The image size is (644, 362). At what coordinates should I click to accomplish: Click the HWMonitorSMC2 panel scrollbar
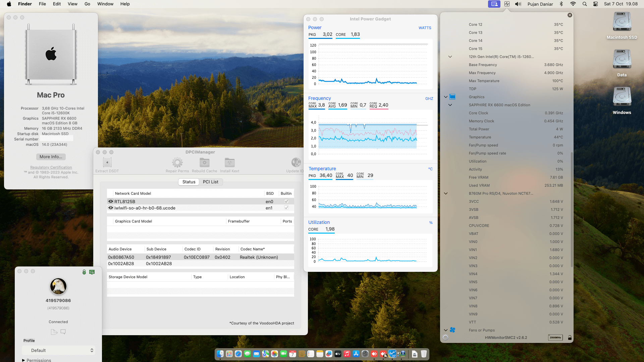(572, 209)
